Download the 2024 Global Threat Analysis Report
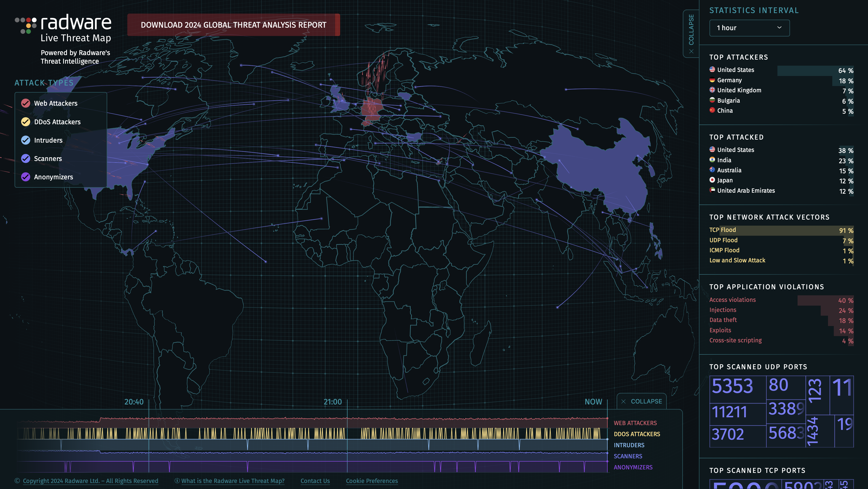Image resolution: width=868 pixels, height=489 pixels. click(233, 25)
